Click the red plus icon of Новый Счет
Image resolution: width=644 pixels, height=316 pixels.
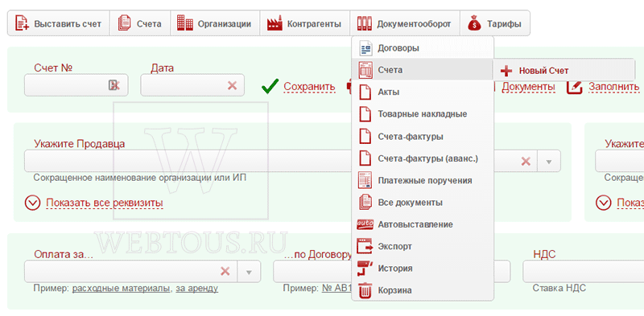pos(506,71)
